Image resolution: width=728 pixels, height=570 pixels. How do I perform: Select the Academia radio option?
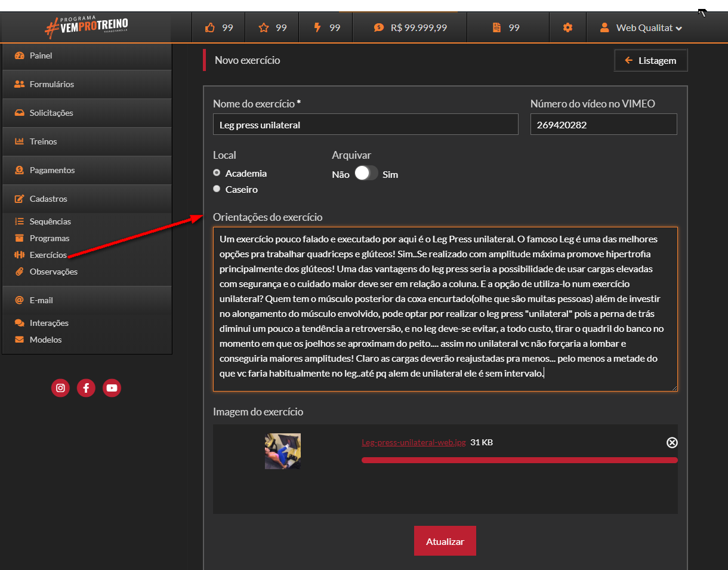[x=217, y=172]
